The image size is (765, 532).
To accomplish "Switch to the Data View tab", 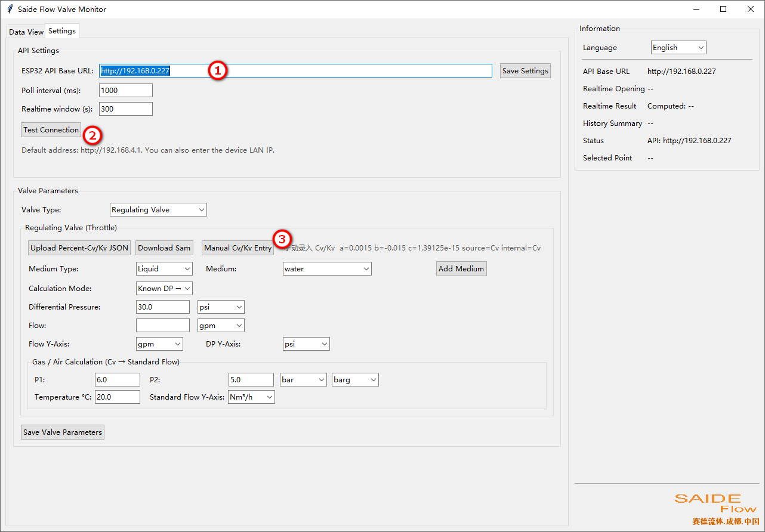I will click(x=26, y=32).
